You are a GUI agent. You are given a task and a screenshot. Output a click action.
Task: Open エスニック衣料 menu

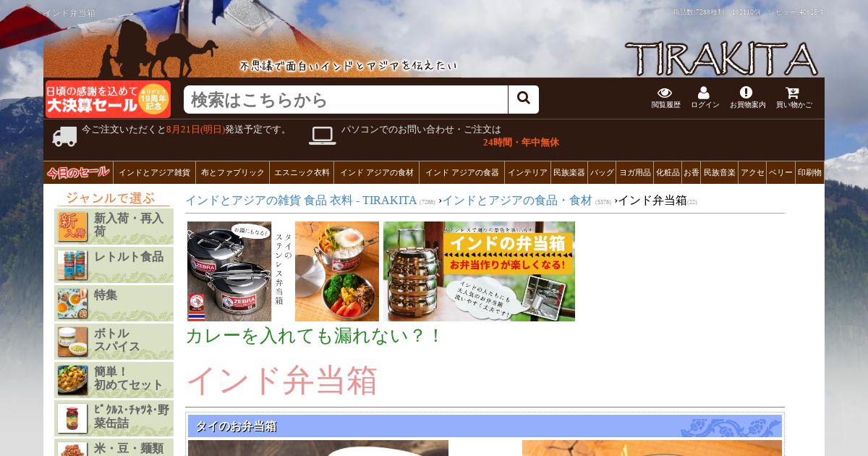pos(302,172)
